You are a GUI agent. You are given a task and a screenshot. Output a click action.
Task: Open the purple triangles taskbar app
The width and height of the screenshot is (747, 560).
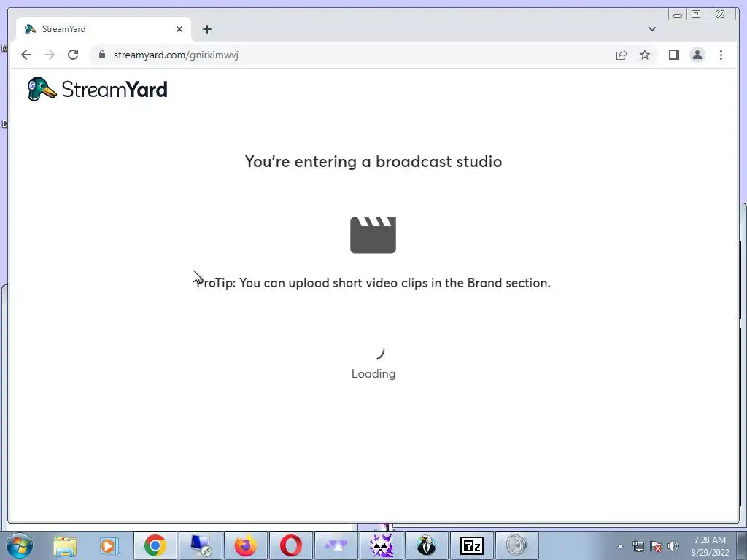[336, 545]
